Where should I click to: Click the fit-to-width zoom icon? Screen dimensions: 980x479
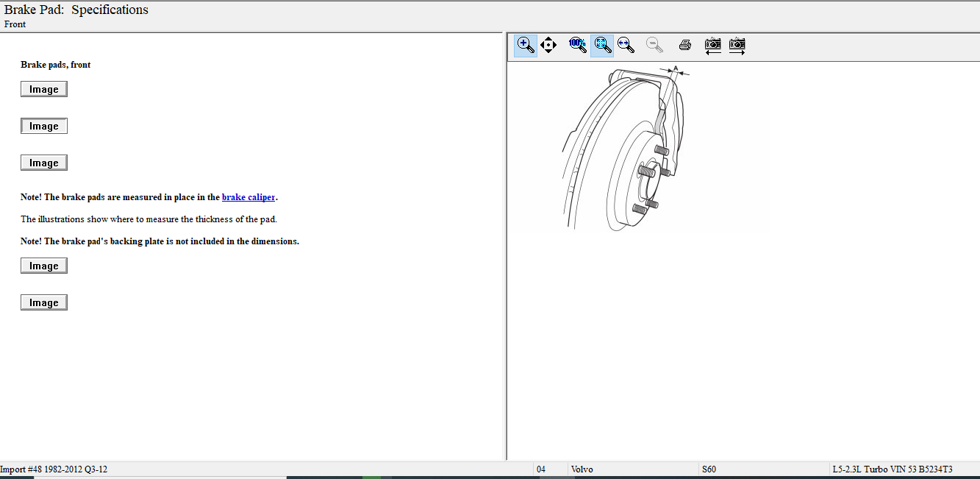[626, 46]
